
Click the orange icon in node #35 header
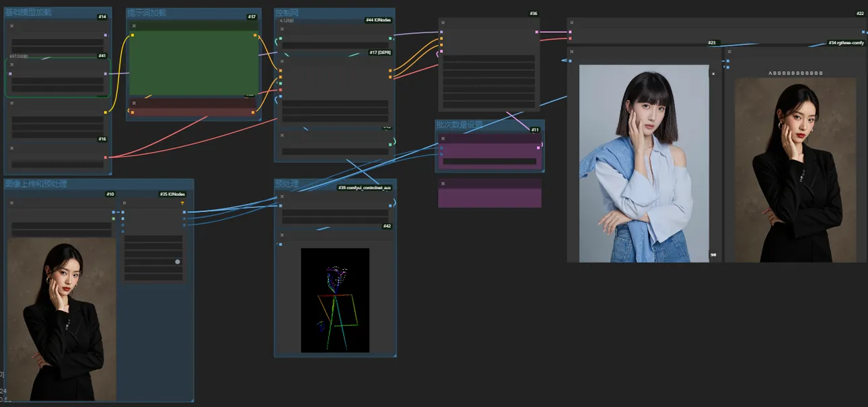pyautogui.click(x=182, y=202)
